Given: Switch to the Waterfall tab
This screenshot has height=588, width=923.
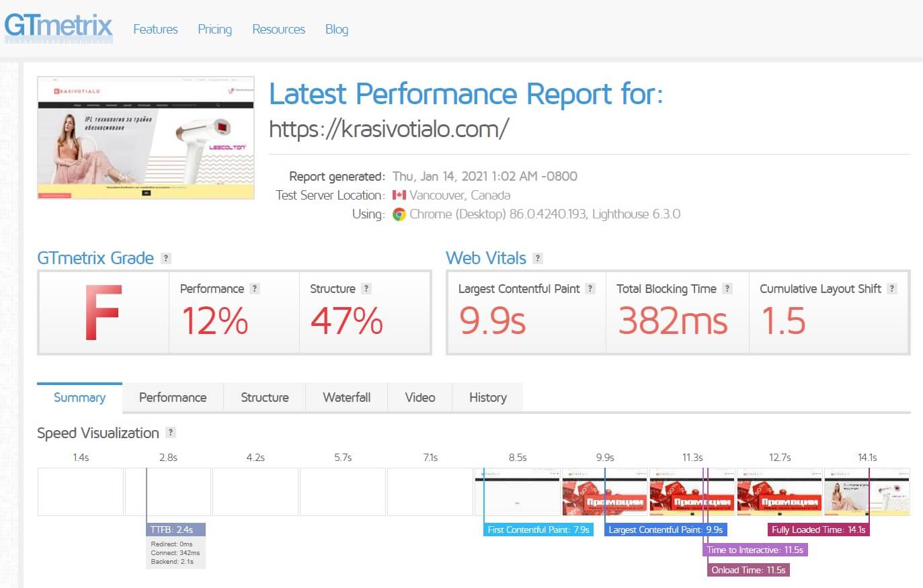Looking at the screenshot, I should pos(346,397).
